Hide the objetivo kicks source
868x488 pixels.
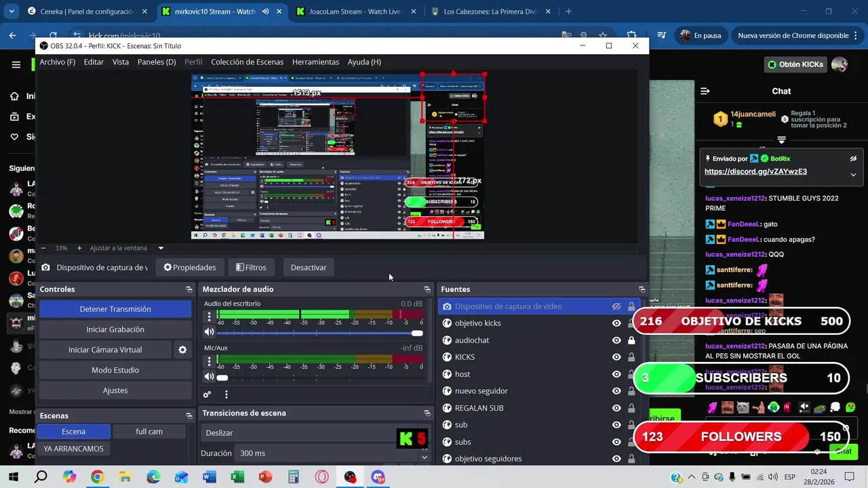point(616,323)
